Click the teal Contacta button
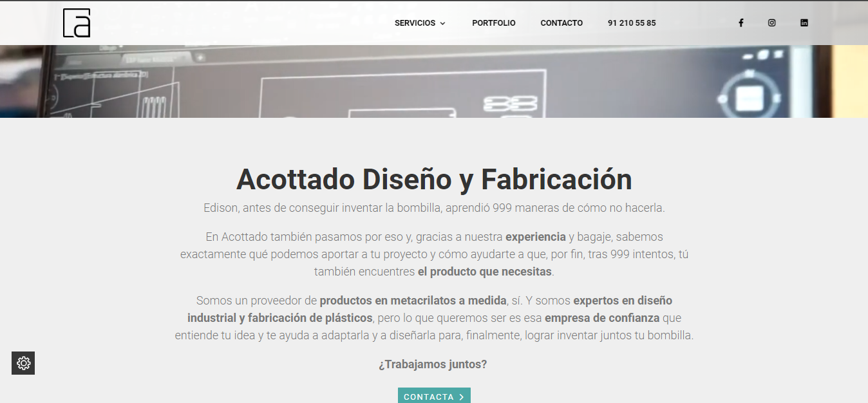 (x=434, y=396)
